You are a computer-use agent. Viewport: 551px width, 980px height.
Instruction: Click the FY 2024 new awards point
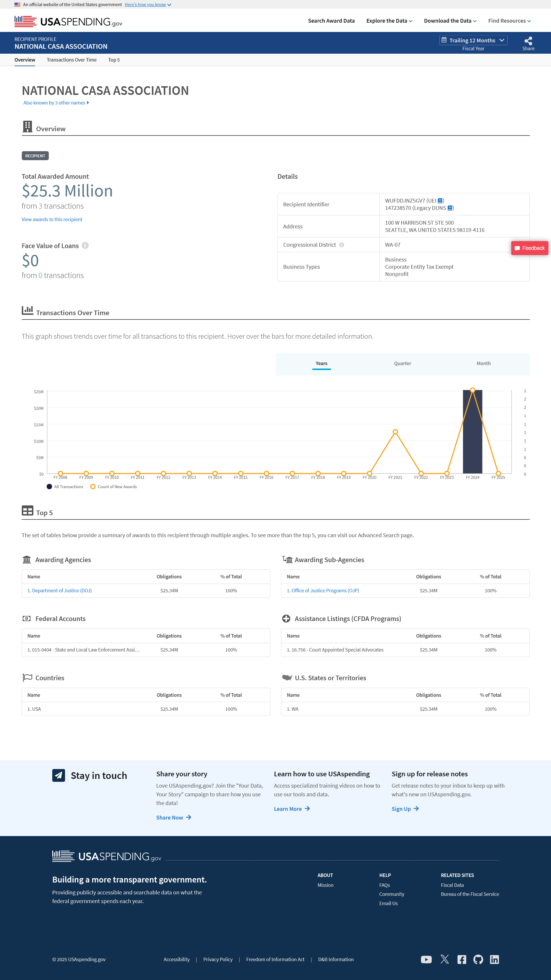pos(472,390)
